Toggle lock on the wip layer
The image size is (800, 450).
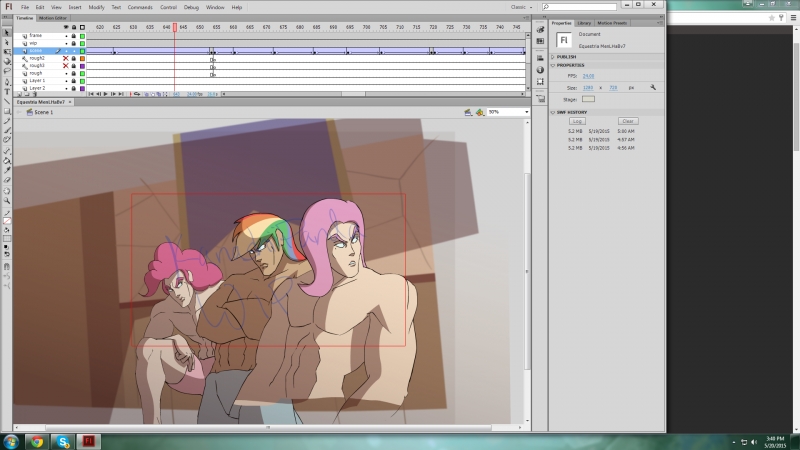tap(74, 43)
